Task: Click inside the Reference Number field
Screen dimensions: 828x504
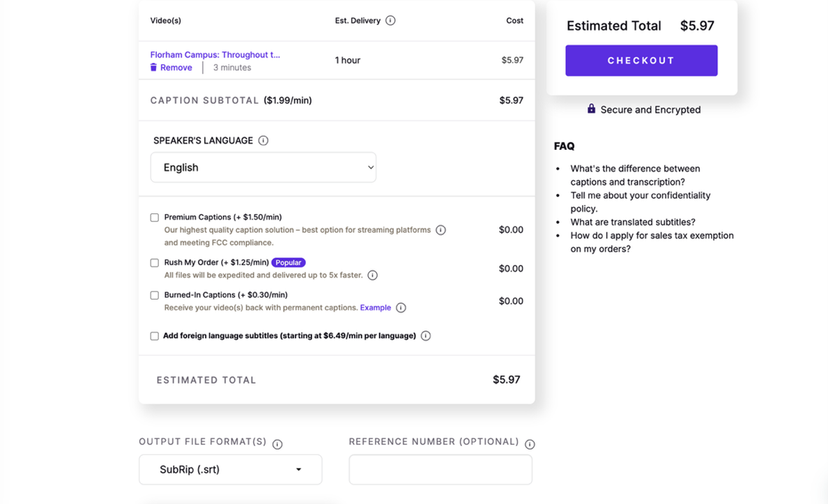Action: [x=440, y=469]
